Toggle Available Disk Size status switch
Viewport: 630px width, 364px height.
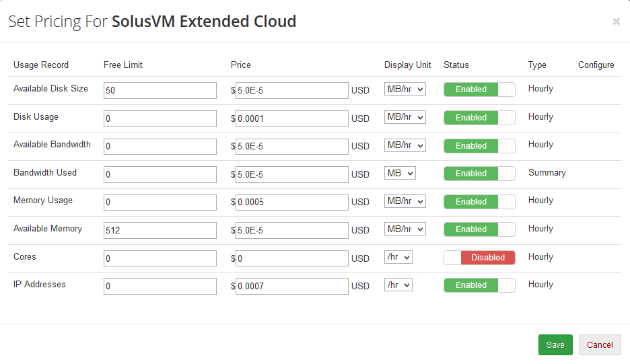[x=479, y=89]
